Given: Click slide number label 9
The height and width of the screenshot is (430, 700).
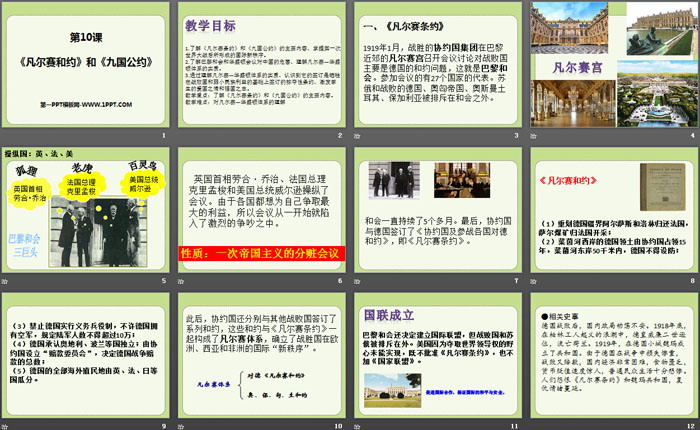Looking at the screenshot, I should 164,426.
